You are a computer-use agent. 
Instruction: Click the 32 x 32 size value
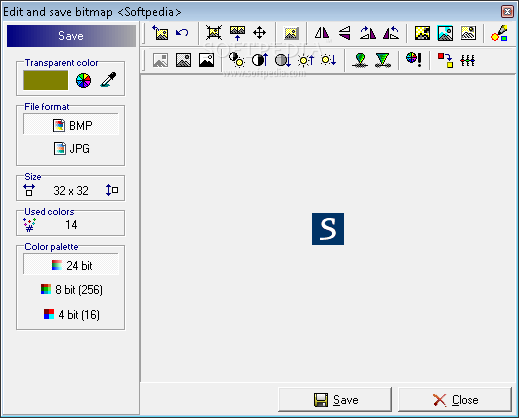pos(71,191)
